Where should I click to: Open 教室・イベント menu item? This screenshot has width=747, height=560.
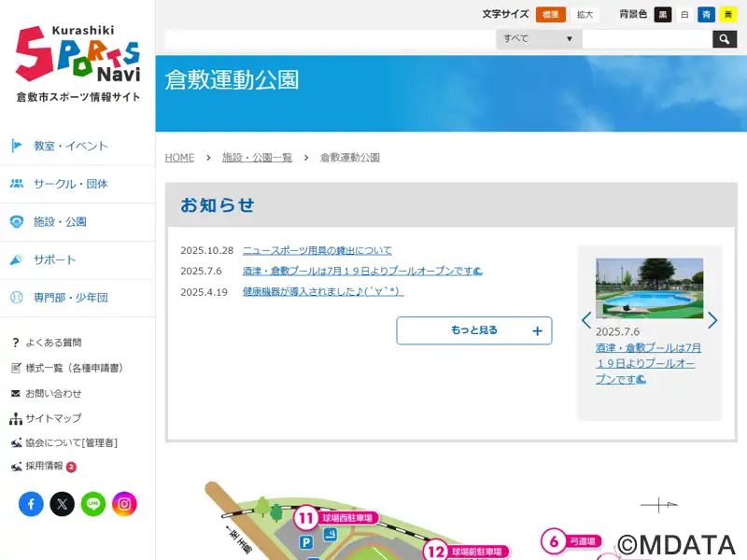coord(71,146)
